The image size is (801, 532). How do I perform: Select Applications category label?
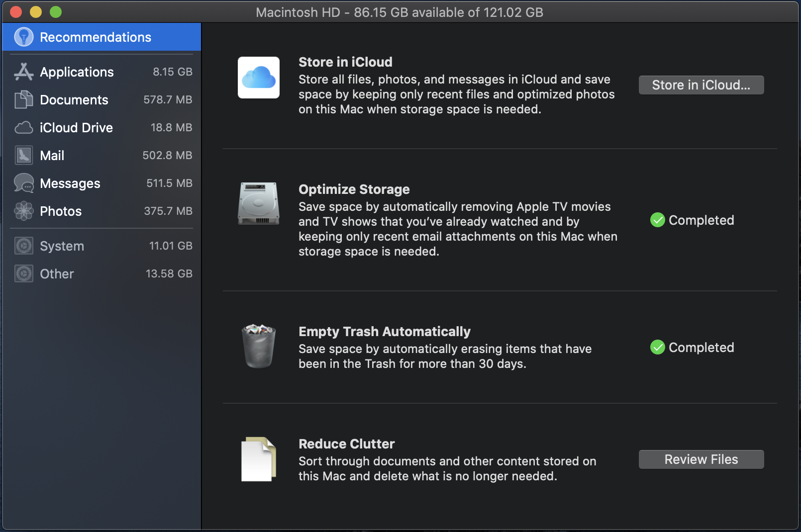77,72
